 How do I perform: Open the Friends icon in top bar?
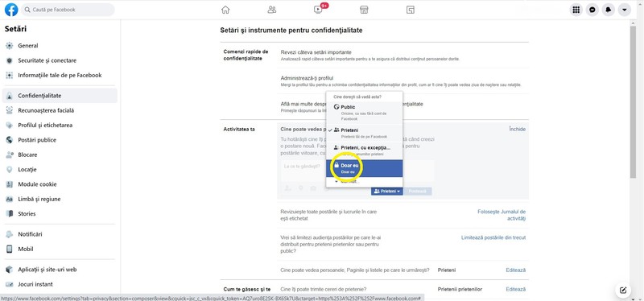point(272,10)
